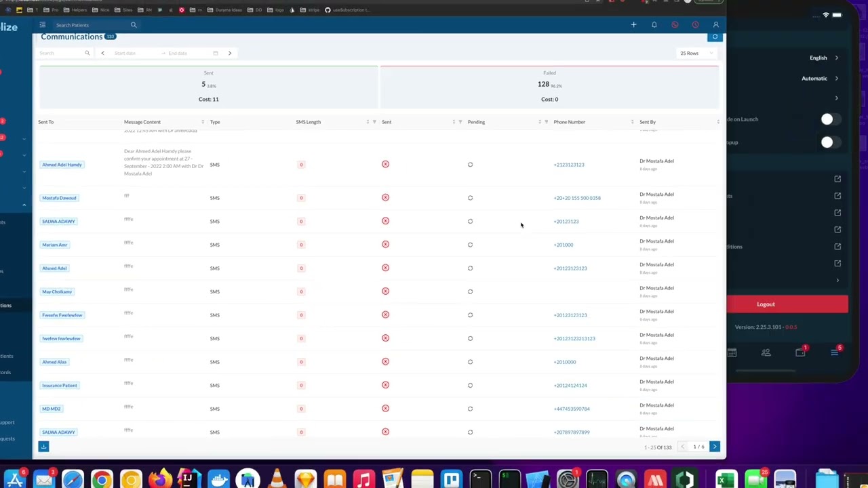Expand the Automatic theme option
The width and height of the screenshot is (868, 488).
[821, 79]
